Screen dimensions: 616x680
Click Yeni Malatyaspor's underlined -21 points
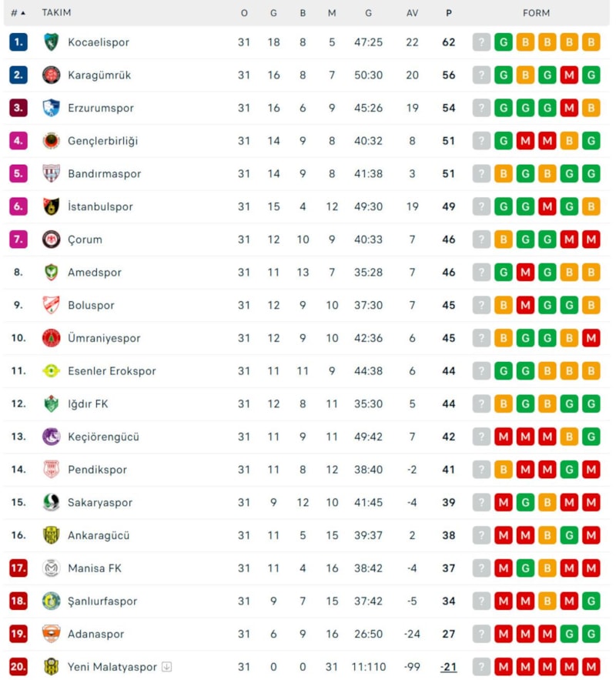pyautogui.click(x=449, y=667)
